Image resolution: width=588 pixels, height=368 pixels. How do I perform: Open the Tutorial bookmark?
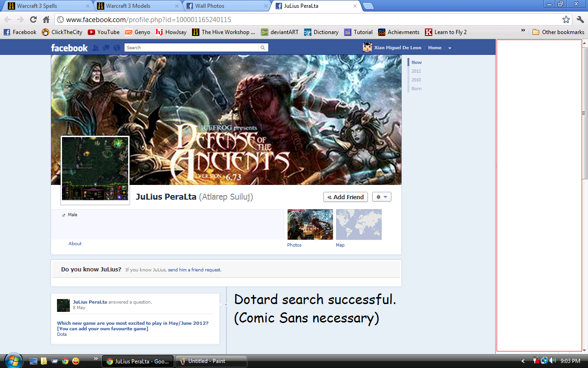358,32
